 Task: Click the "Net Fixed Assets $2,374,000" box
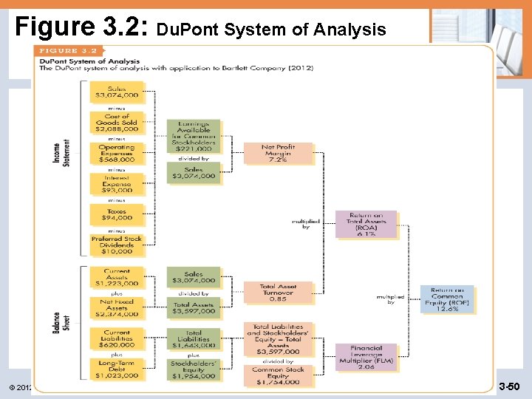coord(117,308)
